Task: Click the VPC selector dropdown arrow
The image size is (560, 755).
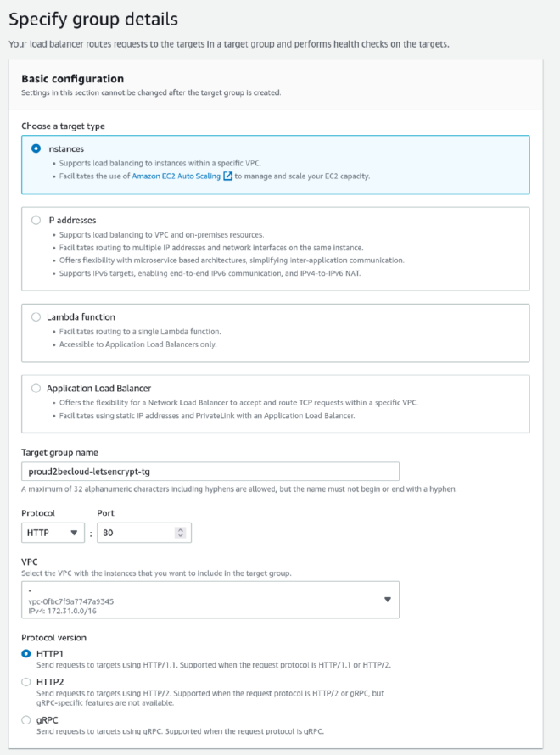Action: 387,600
